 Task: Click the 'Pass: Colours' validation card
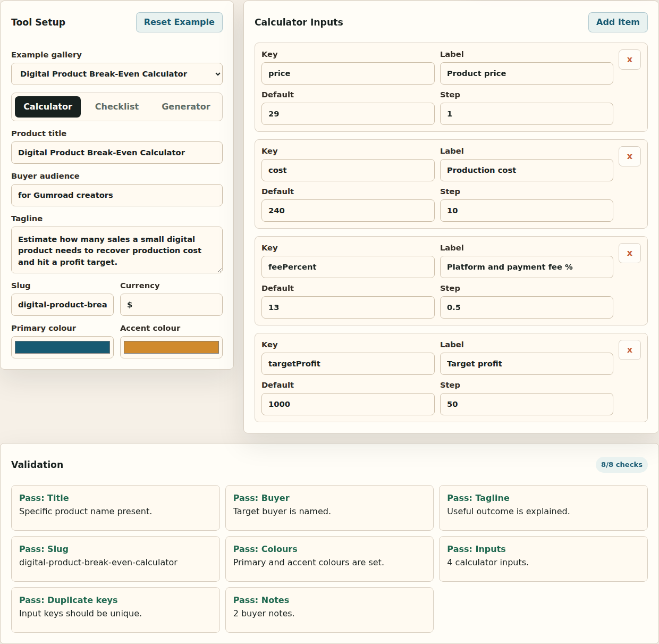coord(329,559)
